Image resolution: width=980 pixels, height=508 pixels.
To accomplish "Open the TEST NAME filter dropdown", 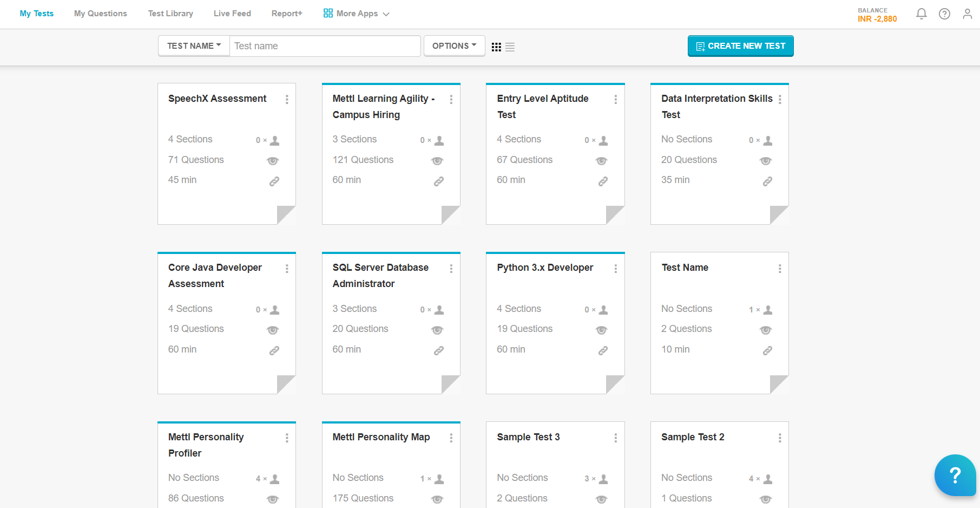I will [194, 46].
